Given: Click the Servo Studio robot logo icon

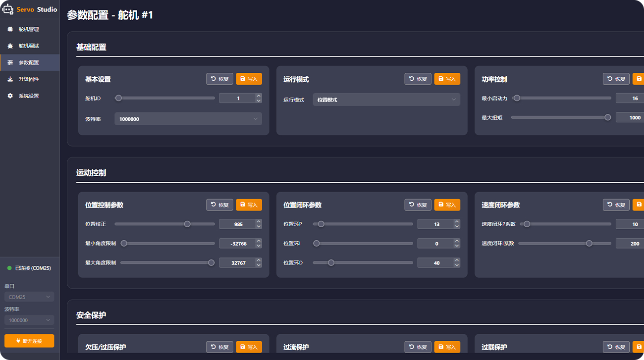Looking at the screenshot, I should [x=8, y=9].
